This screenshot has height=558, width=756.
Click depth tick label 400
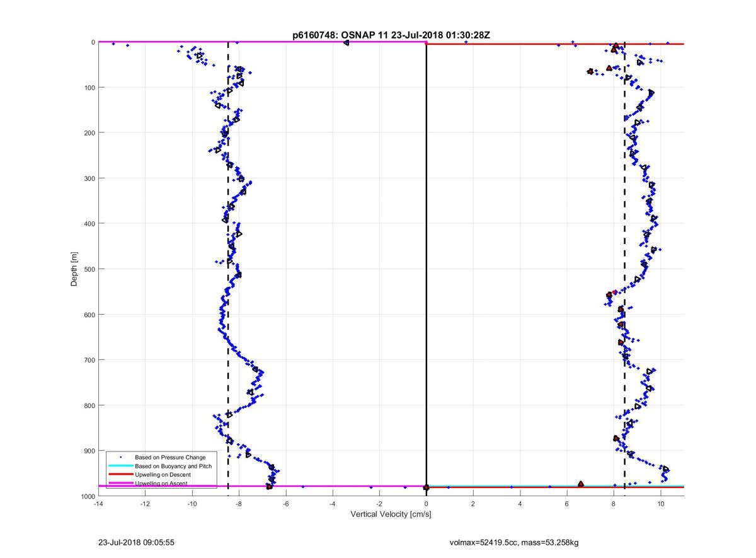(x=89, y=223)
